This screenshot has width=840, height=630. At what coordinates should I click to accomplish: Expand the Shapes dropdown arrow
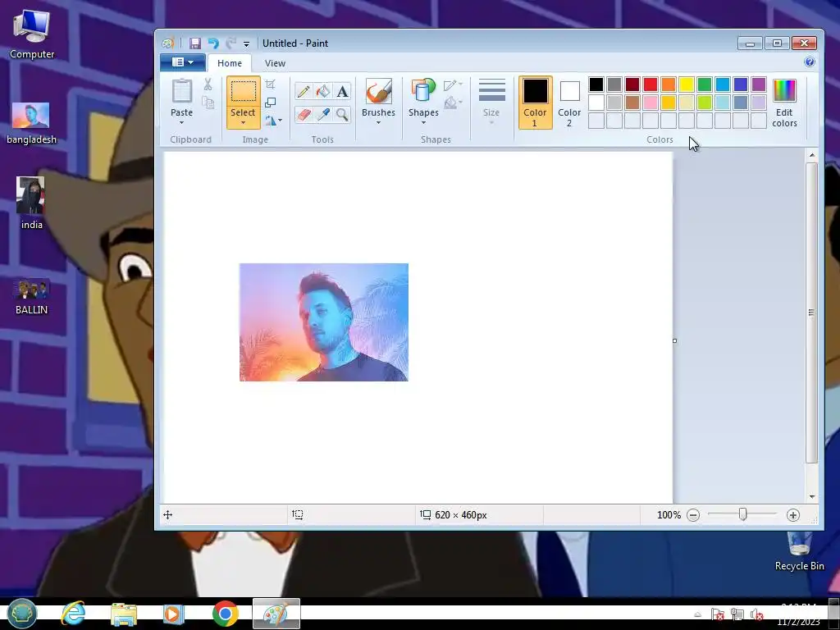click(423, 123)
